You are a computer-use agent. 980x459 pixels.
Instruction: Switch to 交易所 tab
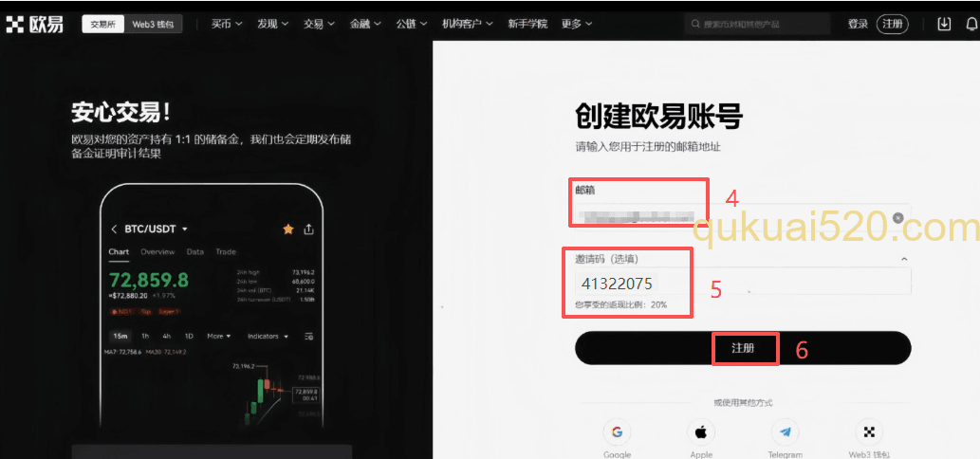(103, 25)
